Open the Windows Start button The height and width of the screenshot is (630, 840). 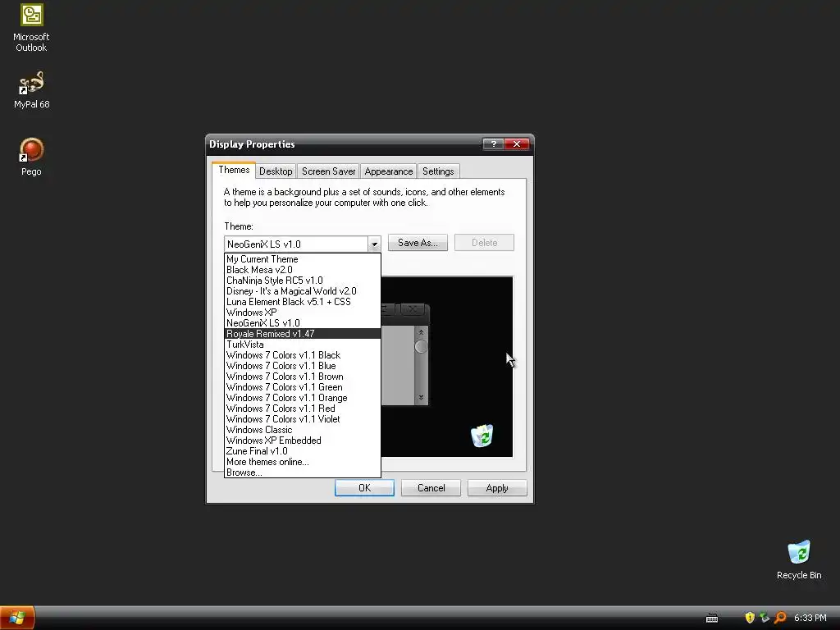click(x=17, y=618)
